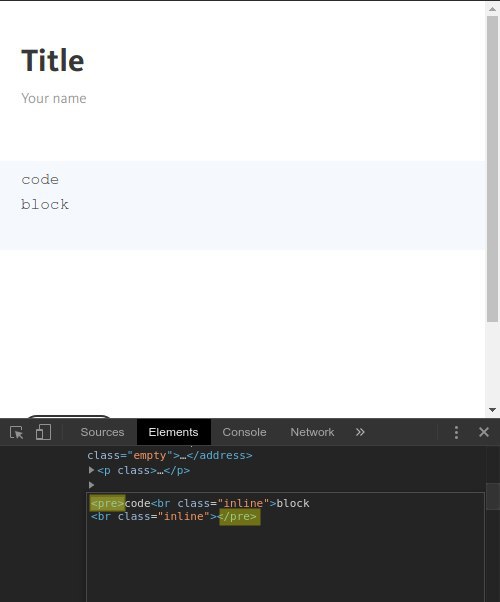The height and width of the screenshot is (602, 500).
Task: Open the Network tab
Action: (312, 432)
